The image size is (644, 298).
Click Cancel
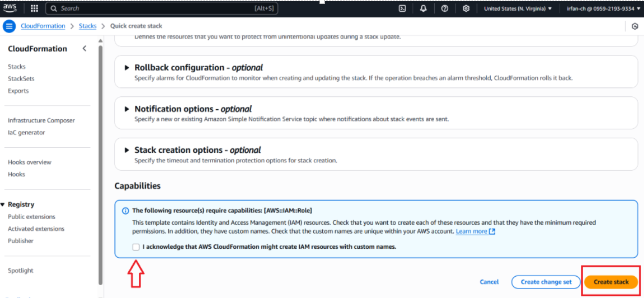(x=489, y=282)
